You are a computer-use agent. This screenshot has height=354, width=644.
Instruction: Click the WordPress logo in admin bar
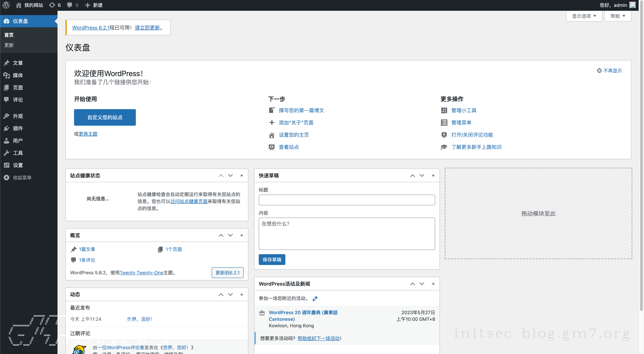[6, 5]
